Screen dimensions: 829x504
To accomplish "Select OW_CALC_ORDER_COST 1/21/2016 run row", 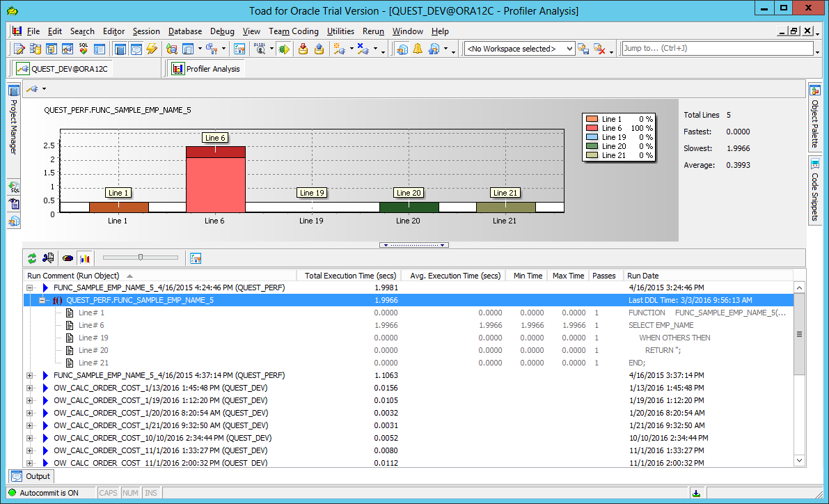I will (x=408, y=426).
